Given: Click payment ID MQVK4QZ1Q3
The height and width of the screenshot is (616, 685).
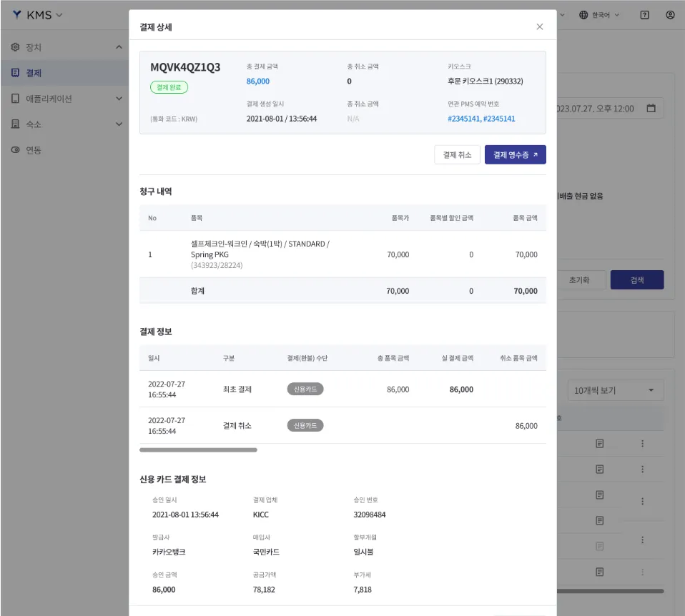Looking at the screenshot, I should 185,67.
